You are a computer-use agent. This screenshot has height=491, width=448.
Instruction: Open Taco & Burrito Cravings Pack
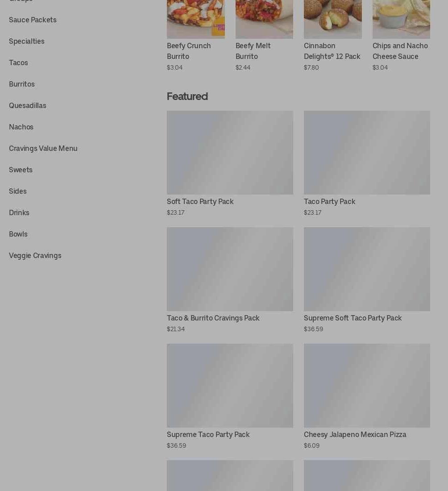[230, 279]
